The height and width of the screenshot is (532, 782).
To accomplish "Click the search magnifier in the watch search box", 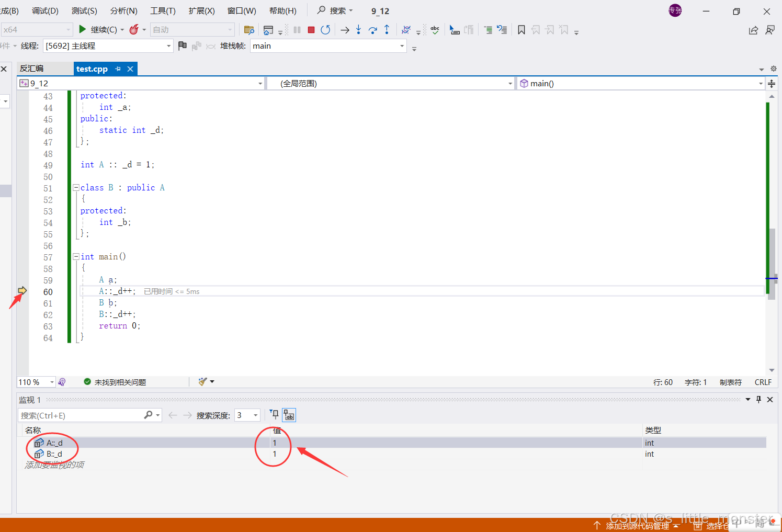I will coord(149,415).
